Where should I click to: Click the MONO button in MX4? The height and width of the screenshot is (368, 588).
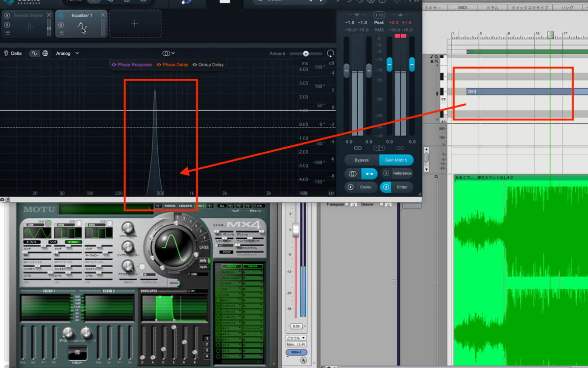[170, 206]
